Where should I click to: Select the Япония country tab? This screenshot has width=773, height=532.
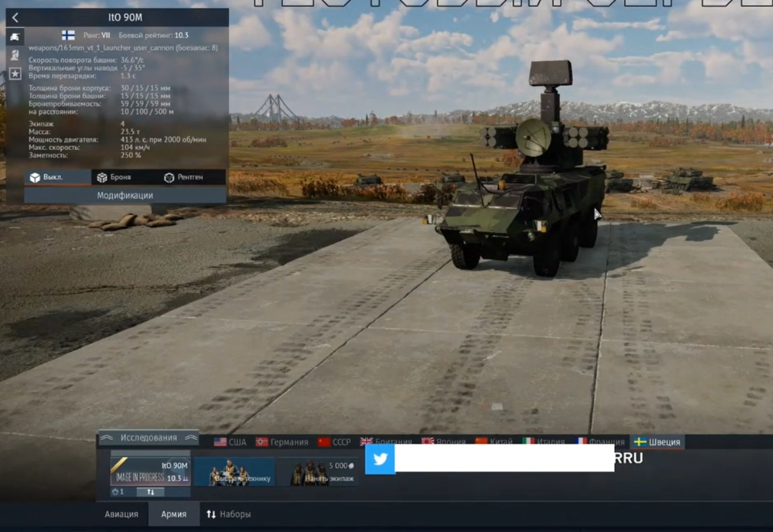[x=444, y=441]
